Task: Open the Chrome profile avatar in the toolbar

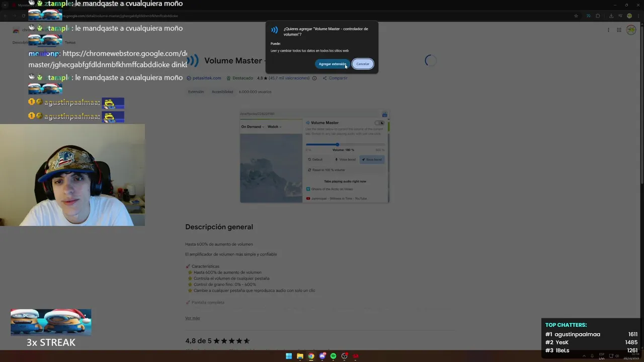Action: tap(629, 16)
